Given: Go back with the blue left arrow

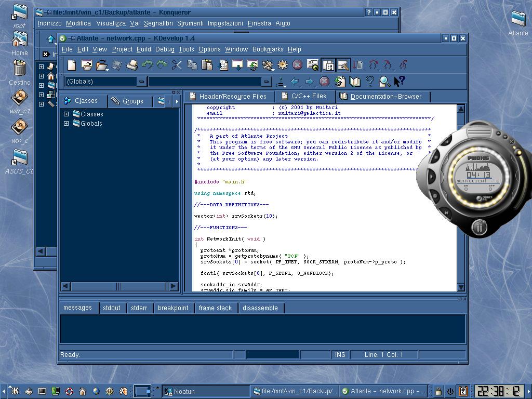Looking at the screenshot, I should (295, 82).
